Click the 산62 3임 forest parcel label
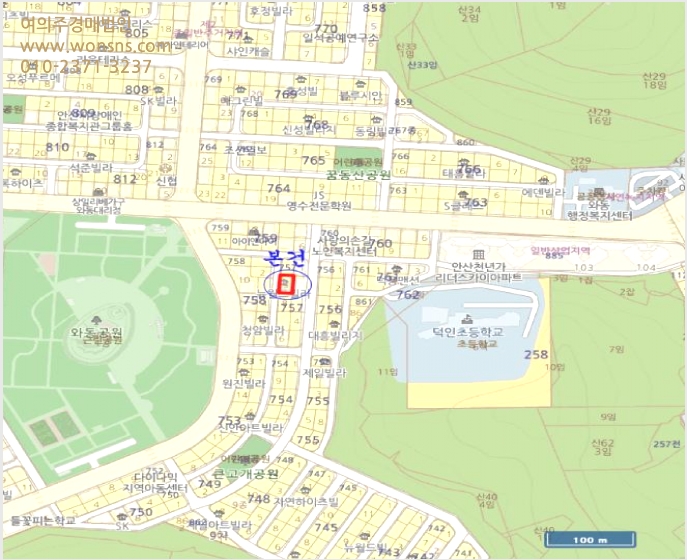687x560 pixels. coord(603,447)
